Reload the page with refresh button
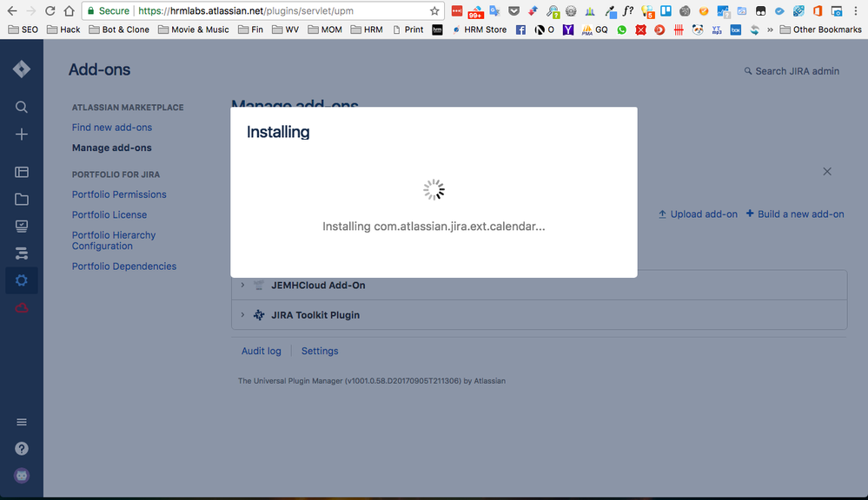This screenshot has width=868, height=500. (x=50, y=10)
